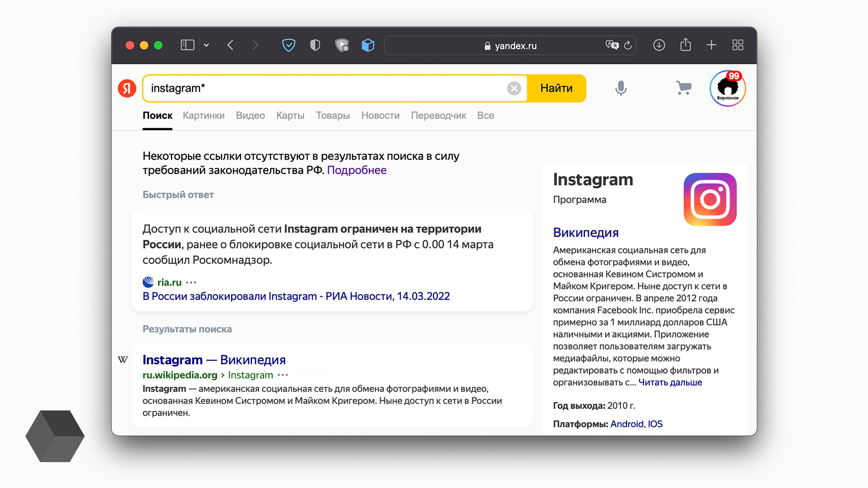Go forward with the forward arrow
The height and width of the screenshot is (488, 868).
tap(255, 45)
